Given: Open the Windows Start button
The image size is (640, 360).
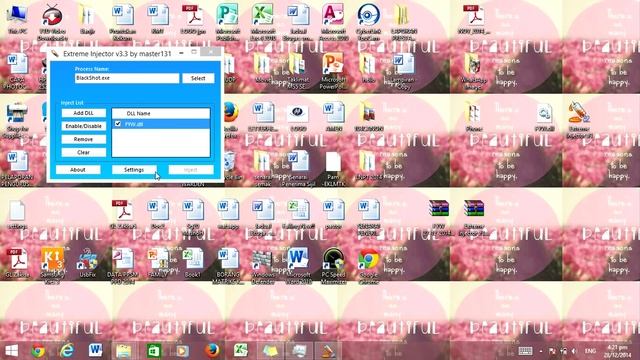Looking at the screenshot, I should [x=11, y=351].
